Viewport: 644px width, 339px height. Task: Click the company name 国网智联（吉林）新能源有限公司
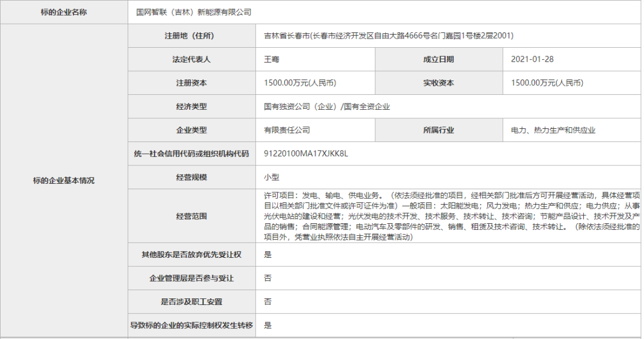194,12
